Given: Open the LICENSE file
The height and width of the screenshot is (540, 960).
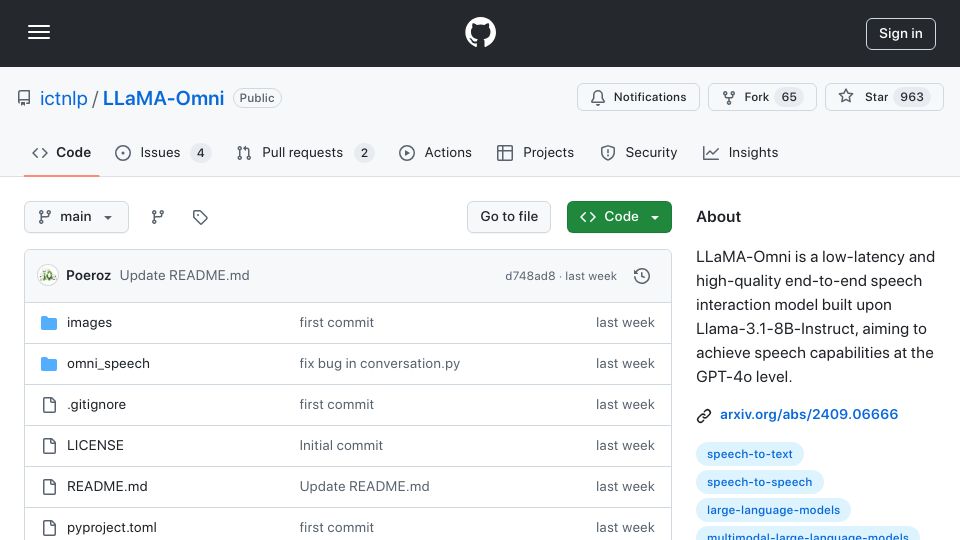Looking at the screenshot, I should 95,446.
